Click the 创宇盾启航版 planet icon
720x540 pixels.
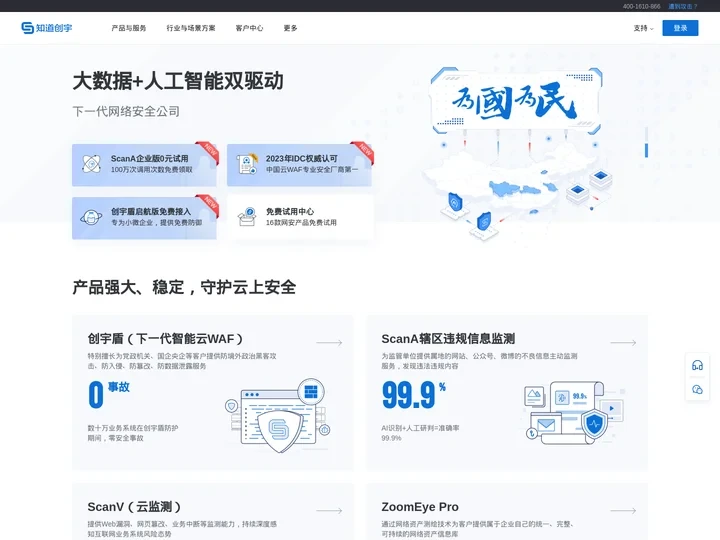click(x=91, y=217)
